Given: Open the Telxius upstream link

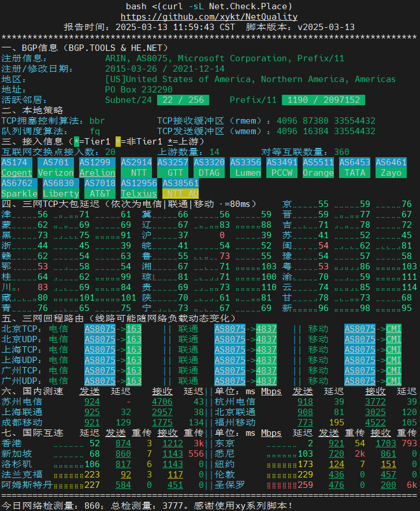Looking at the screenshot, I should 139,194.
